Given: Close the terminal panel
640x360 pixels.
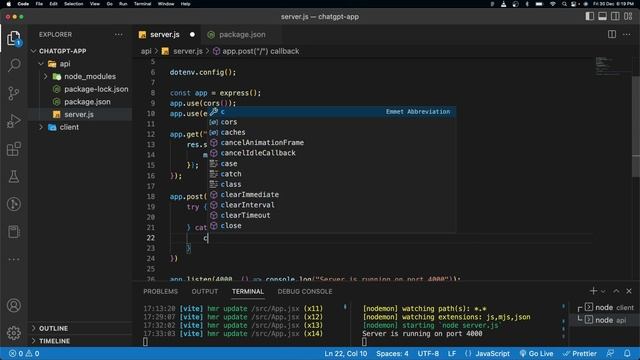Looking at the screenshot, I should [629, 291].
